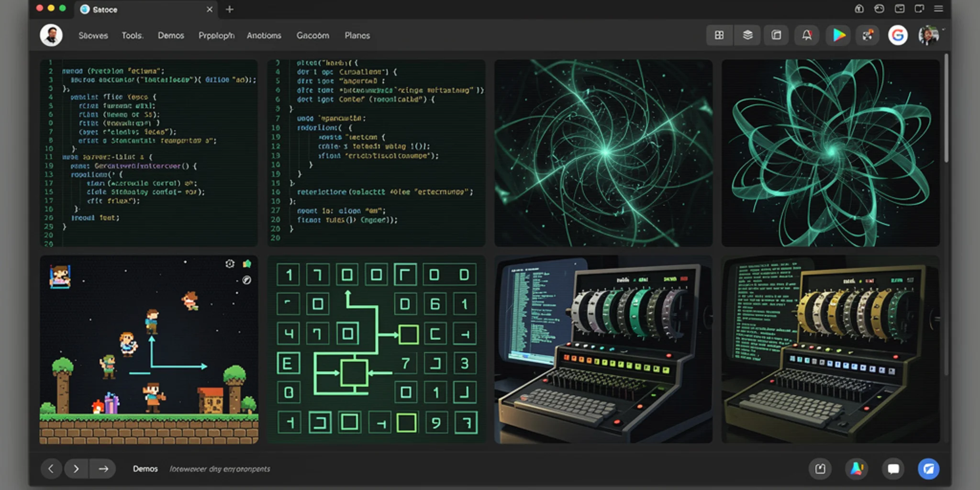Click the gauge icon in the title bar
The image size is (980, 490).
click(x=879, y=9)
